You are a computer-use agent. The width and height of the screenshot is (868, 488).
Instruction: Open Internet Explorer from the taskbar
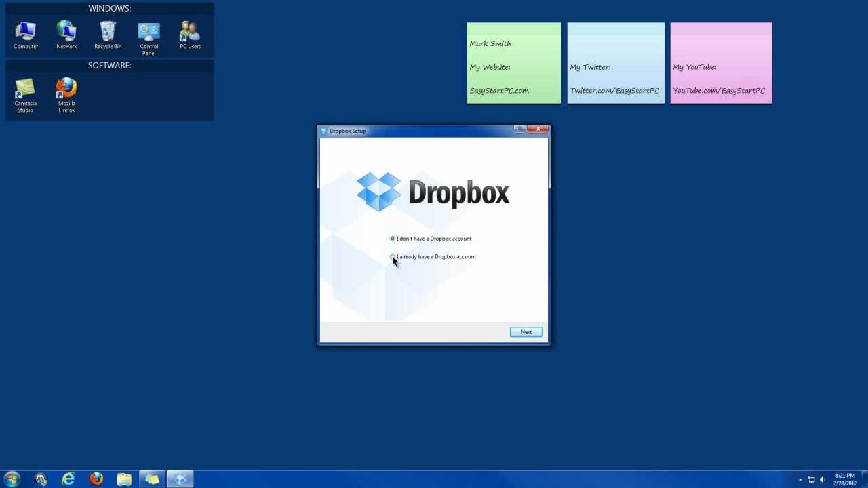click(x=68, y=479)
